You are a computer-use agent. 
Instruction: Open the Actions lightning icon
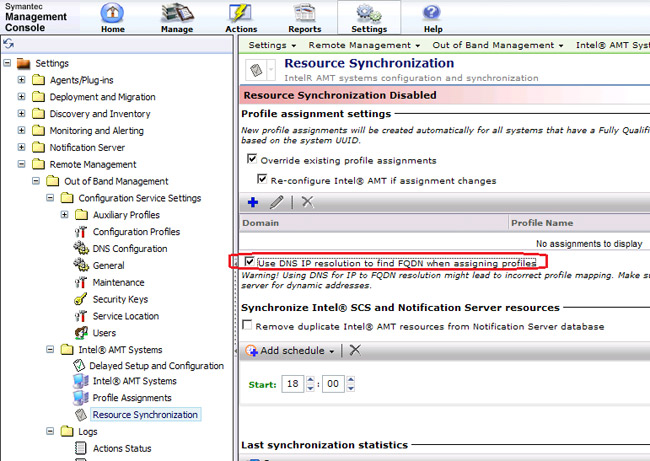pos(240,13)
